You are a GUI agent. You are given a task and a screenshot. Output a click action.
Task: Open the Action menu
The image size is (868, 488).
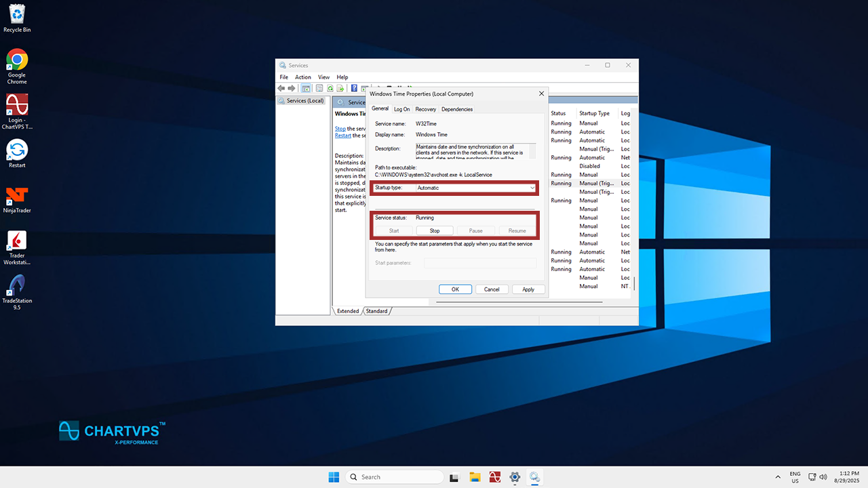click(302, 77)
